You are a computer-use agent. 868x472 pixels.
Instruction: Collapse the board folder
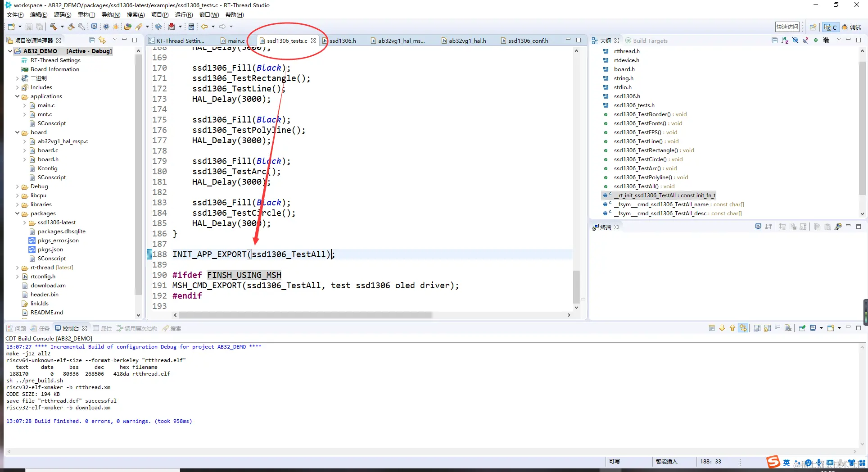[17, 132]
